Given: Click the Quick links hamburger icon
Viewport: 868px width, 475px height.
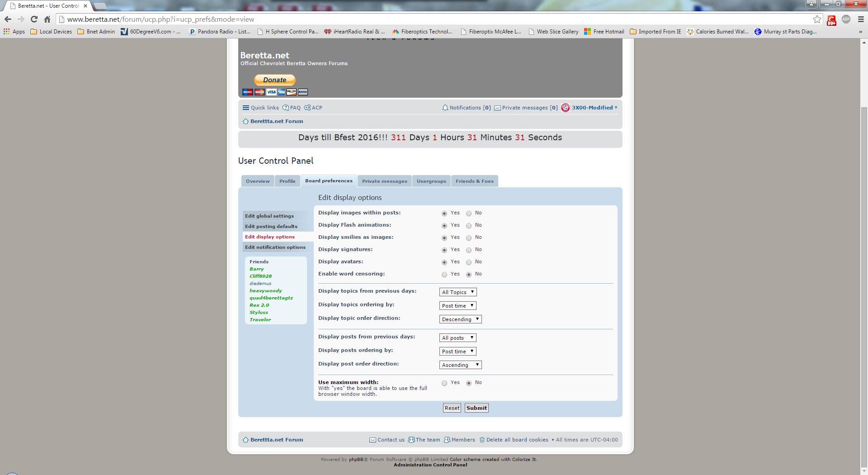Looking at the screenshot, I should (x=245, y=108).
